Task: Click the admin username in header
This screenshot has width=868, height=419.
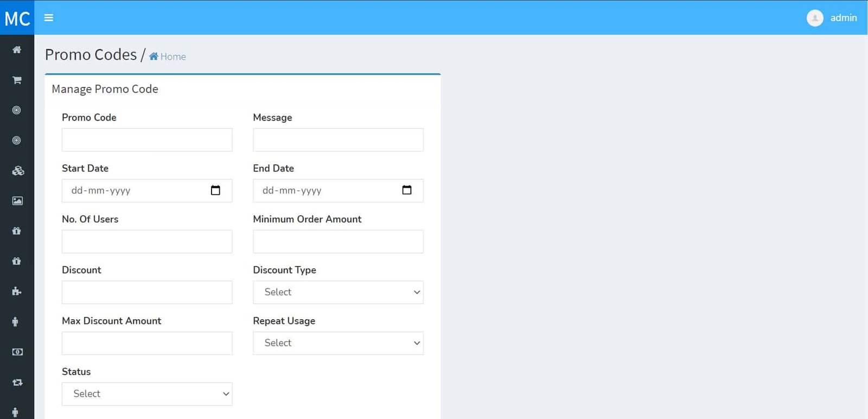Action: (843, 18)
